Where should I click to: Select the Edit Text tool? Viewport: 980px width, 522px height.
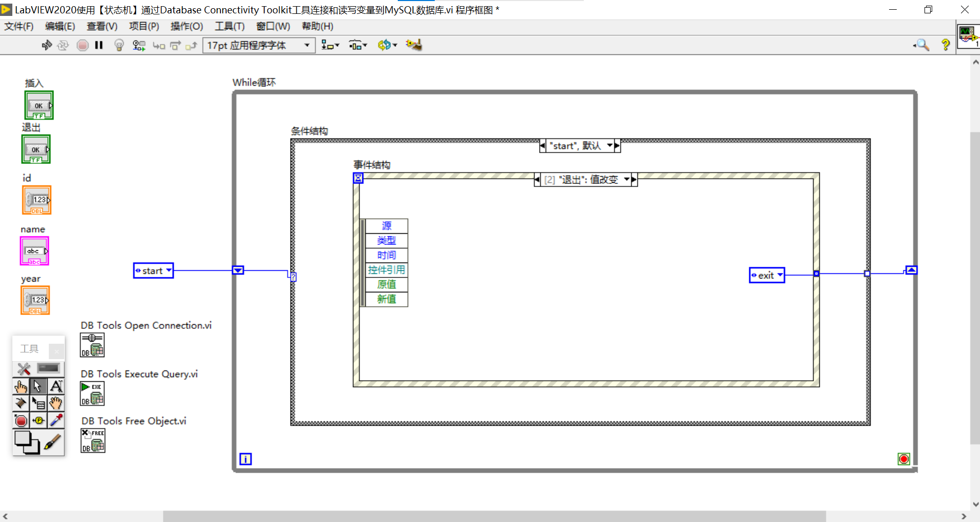[56, 386]
